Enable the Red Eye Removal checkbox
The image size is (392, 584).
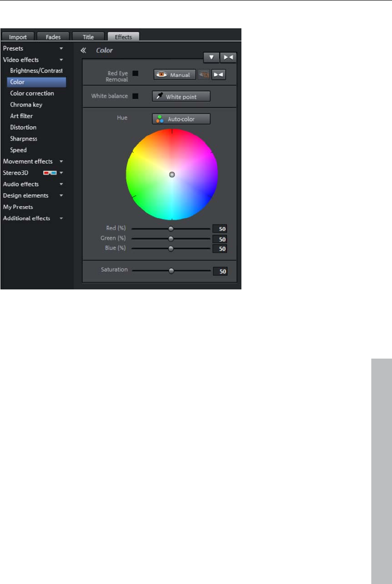[136, 73]
